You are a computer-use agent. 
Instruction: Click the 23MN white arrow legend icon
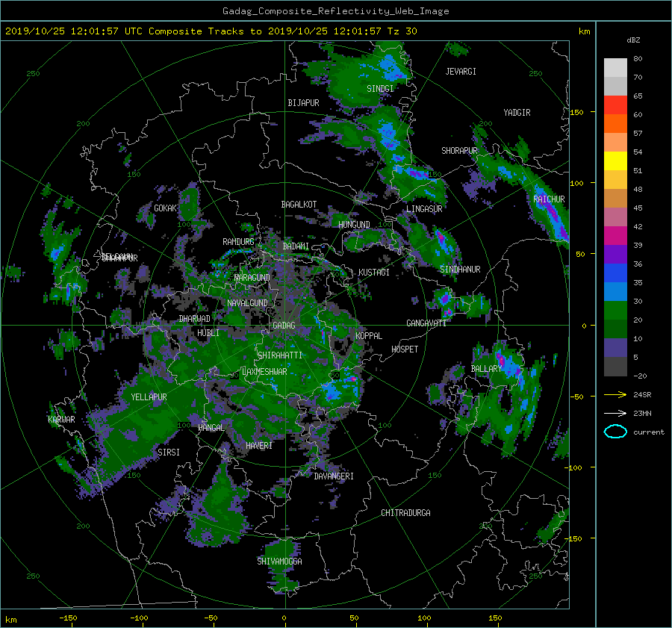pyautogui.click(x=615, y=413)
